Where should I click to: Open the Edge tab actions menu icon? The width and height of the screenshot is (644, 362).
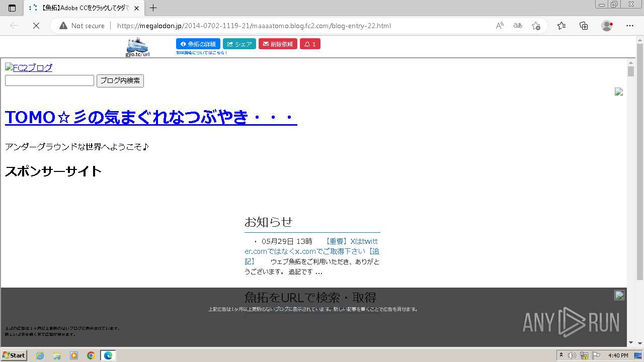(12, 8)
